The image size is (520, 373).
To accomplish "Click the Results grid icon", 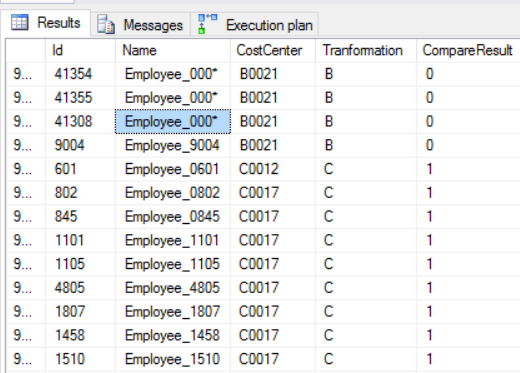I will pos(20,22).
